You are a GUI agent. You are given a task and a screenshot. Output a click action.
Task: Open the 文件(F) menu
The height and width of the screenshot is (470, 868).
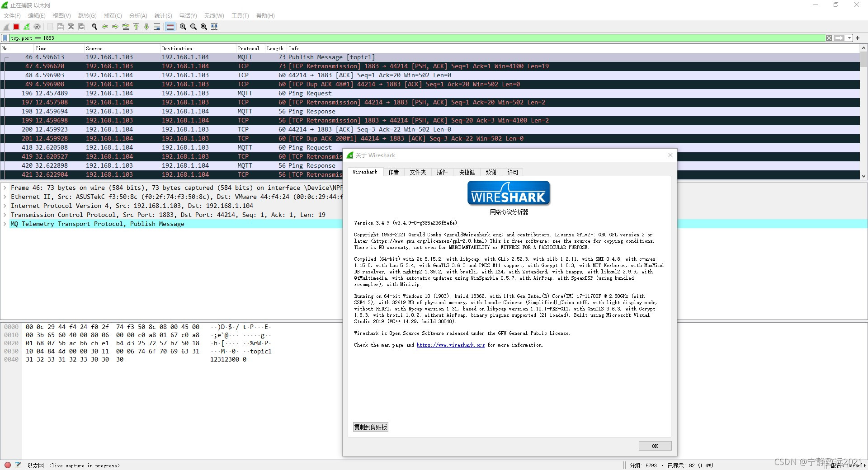pos(12,15)
